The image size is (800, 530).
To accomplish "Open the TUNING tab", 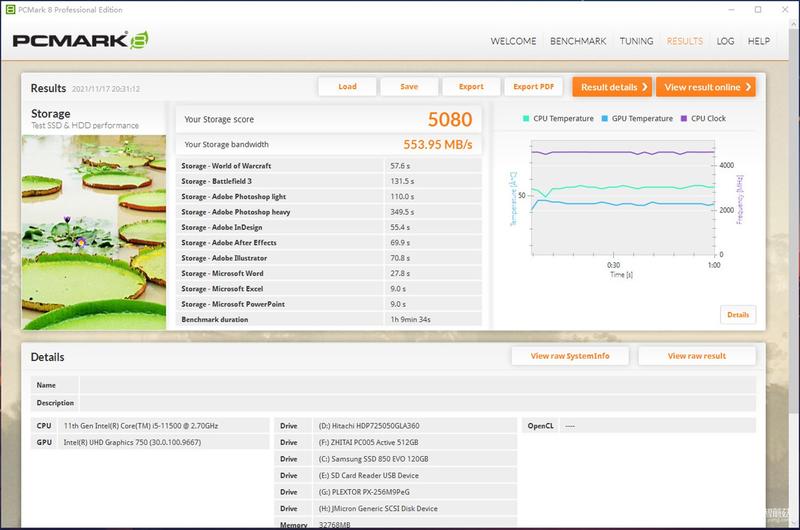I will 636,41.
